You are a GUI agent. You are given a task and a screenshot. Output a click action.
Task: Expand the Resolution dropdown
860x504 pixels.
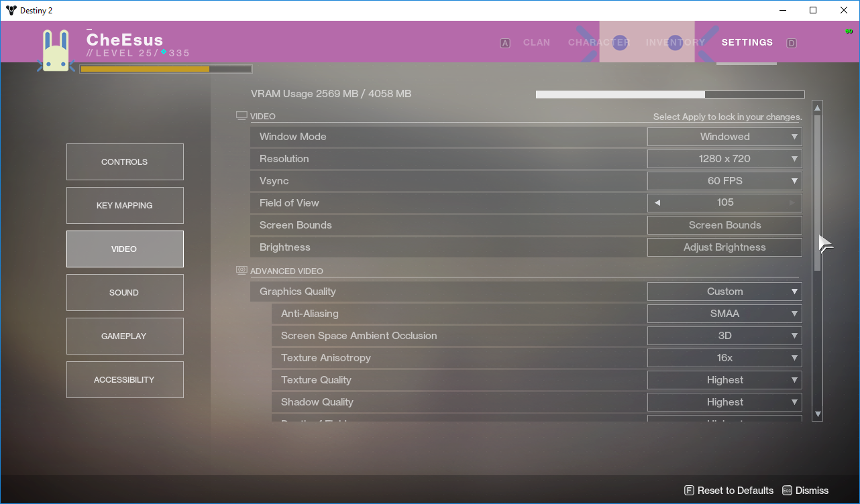(x=724, y=159)
